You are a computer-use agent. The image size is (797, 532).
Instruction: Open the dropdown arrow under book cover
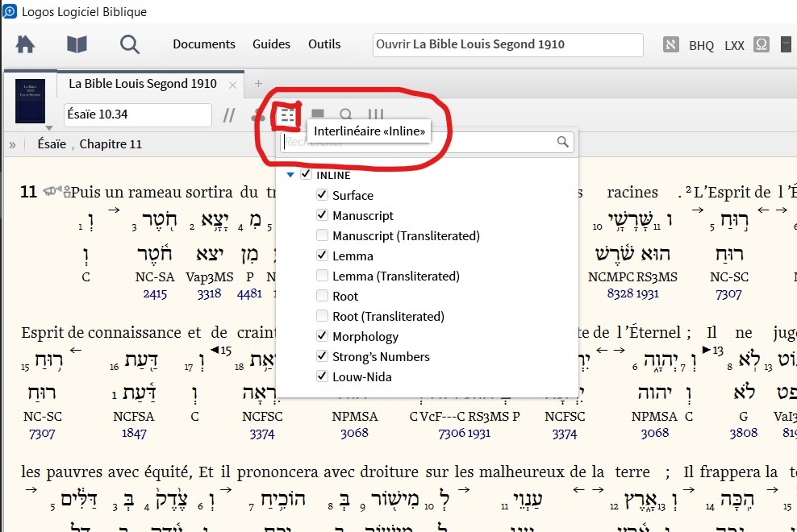coord(48,127)
